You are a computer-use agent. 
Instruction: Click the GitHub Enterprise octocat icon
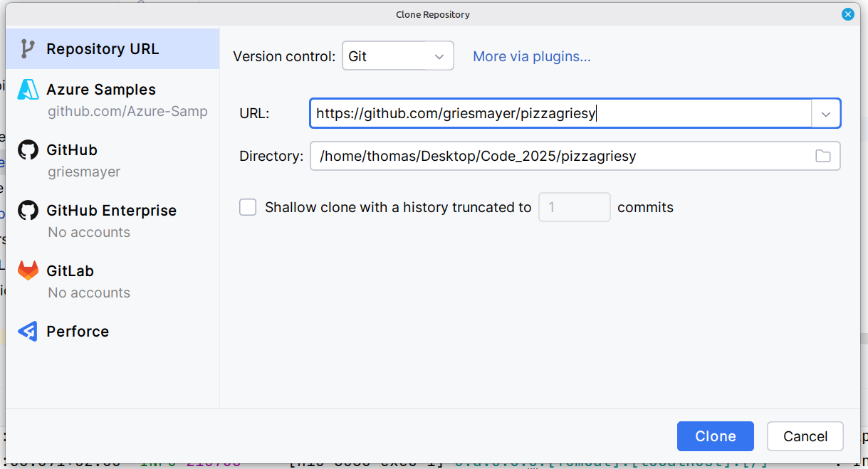pos(28,211)
